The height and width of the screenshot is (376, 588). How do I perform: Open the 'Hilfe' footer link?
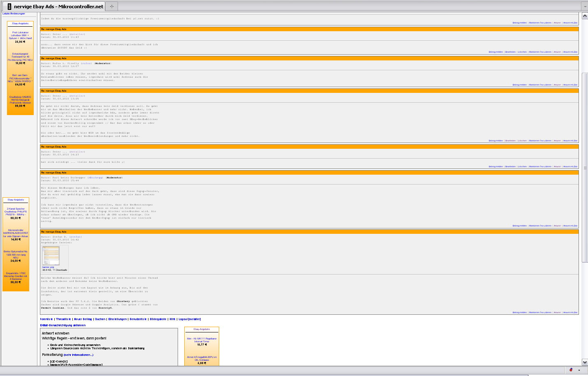(172, 319)
